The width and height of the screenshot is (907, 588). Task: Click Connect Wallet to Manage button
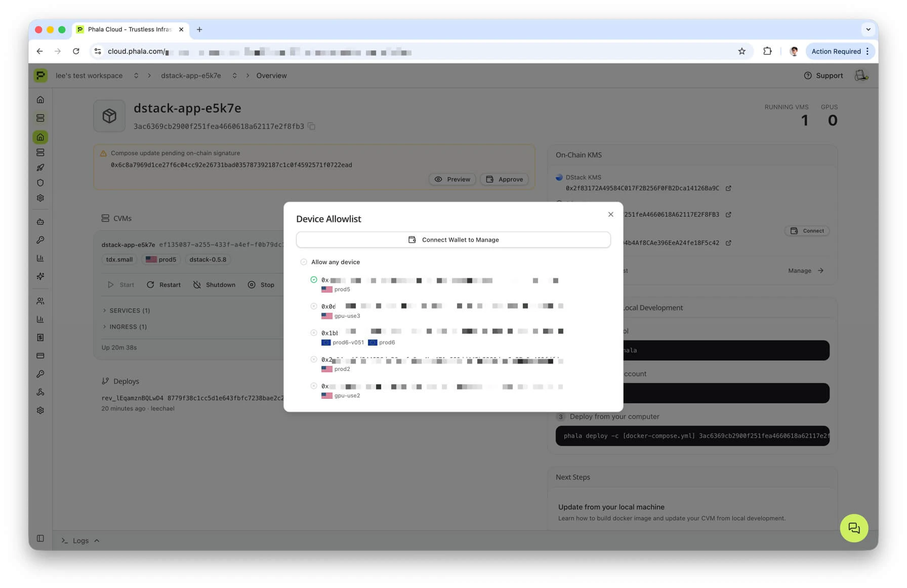454,240
